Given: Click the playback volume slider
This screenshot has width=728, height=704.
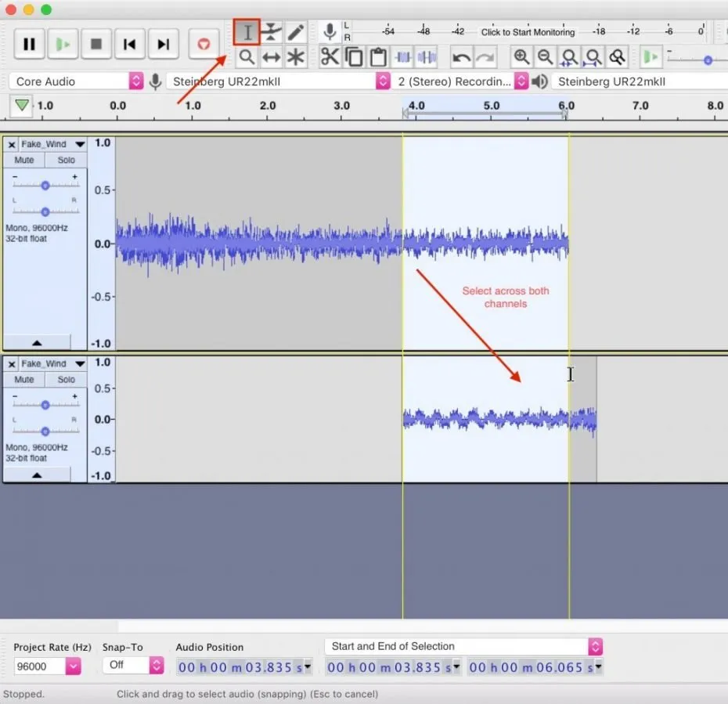Looking at the screenshot, I should [x=707, y=58].
